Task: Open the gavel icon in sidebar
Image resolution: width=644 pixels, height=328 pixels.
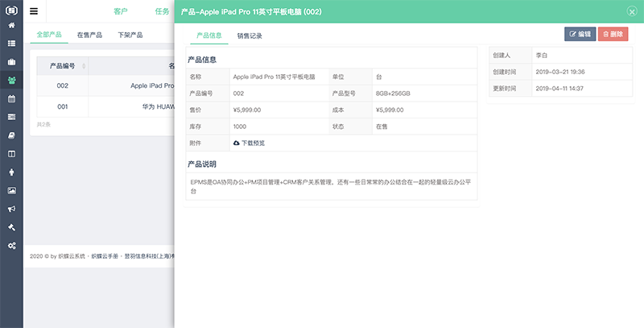Action: 11,227
